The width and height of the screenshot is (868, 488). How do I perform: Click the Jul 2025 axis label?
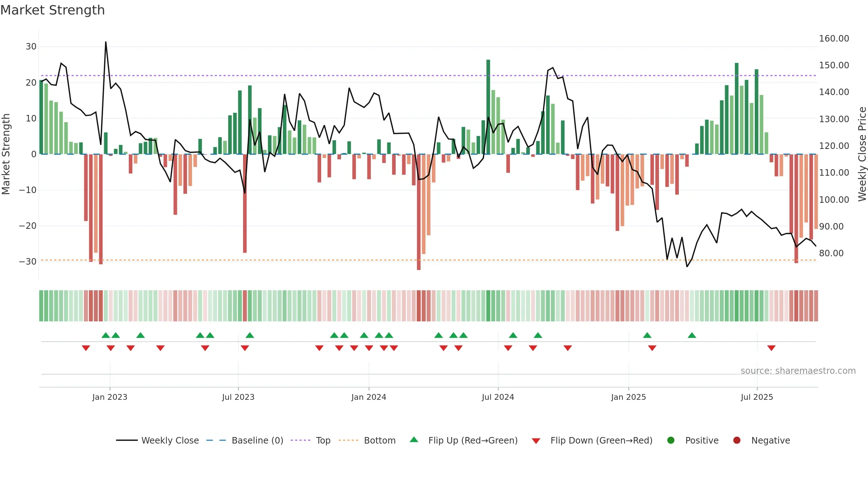757,397
